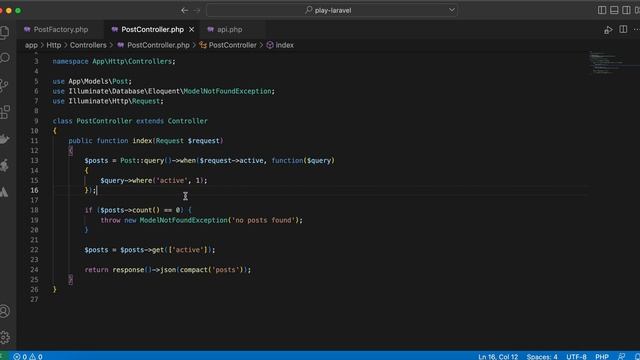Change encoding via UTF-8 status item

[576, 356]
